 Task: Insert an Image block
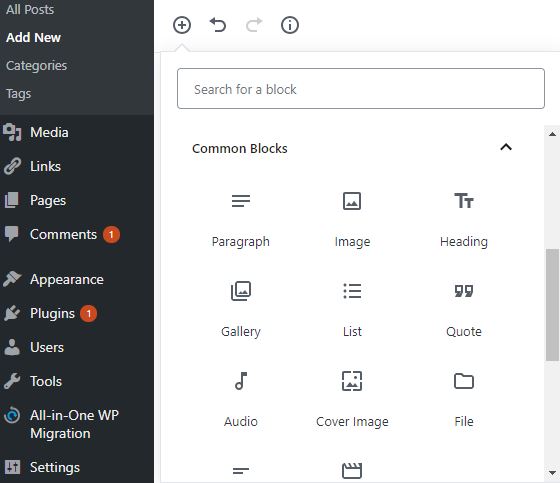coord(352,220)
